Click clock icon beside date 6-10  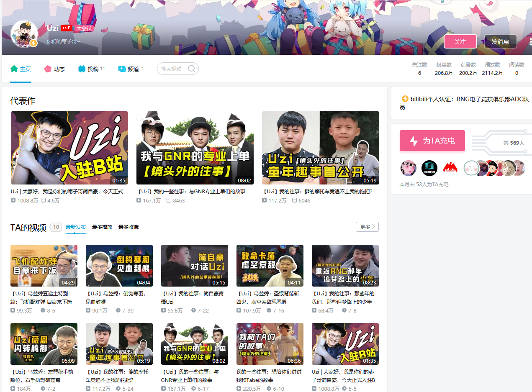[x=269, y=389]
